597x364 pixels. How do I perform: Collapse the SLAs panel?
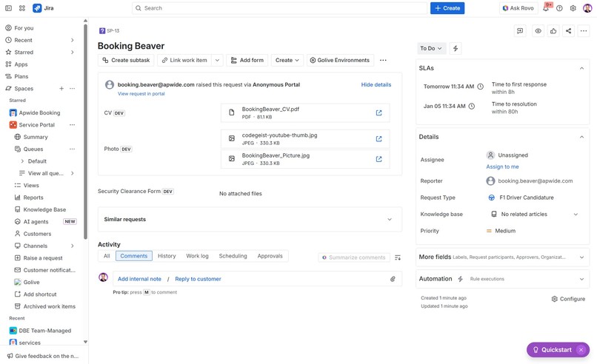click(x=581, y=68)
